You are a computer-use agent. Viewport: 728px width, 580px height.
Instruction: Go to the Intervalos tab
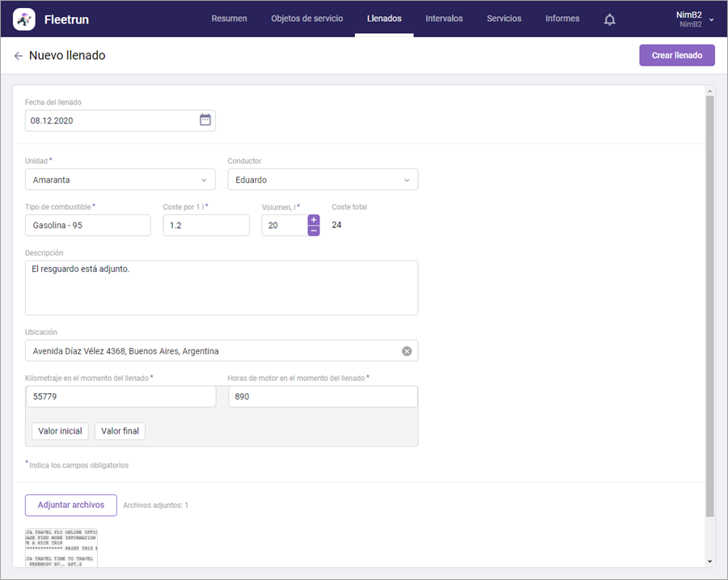(444, 19)
